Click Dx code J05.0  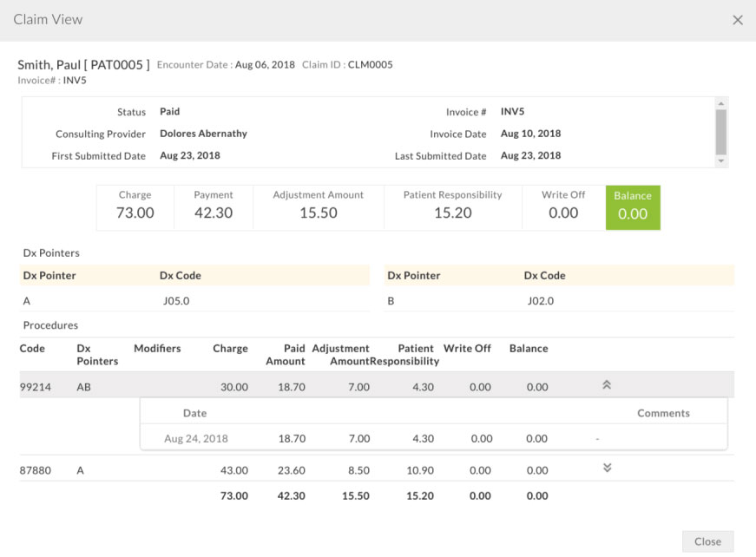176,301
